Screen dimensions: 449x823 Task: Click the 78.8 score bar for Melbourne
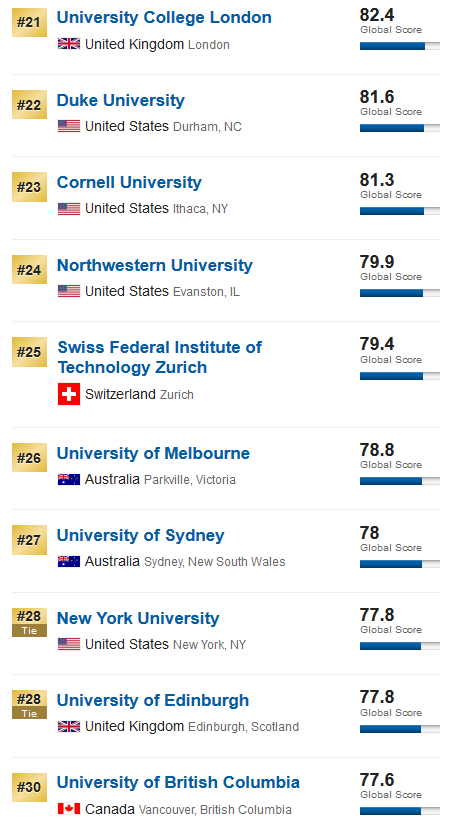coord(400,481)
